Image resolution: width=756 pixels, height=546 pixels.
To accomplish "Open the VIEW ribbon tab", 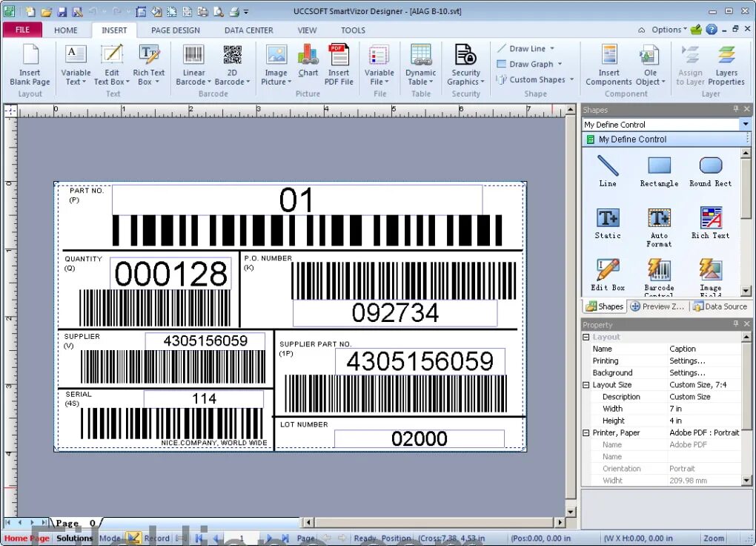I will pyautogui.click(x=307, y=30).
